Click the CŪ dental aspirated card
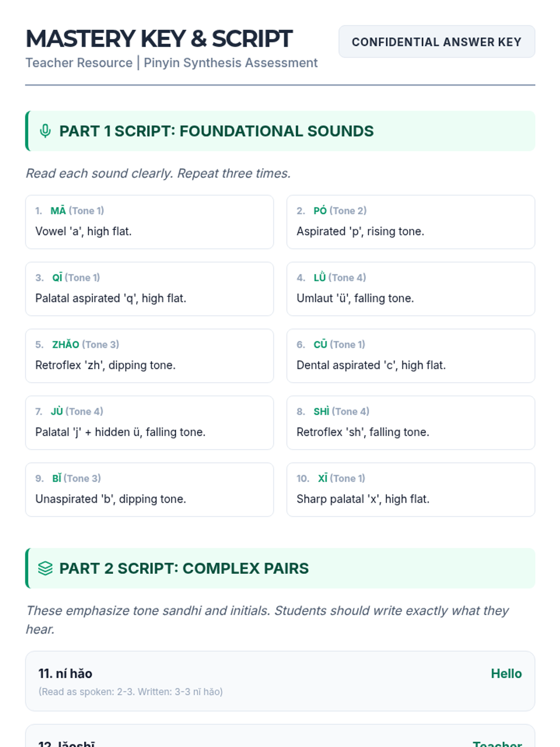The image size is (560, 747). pyautogui.click(x=410, y=355)
